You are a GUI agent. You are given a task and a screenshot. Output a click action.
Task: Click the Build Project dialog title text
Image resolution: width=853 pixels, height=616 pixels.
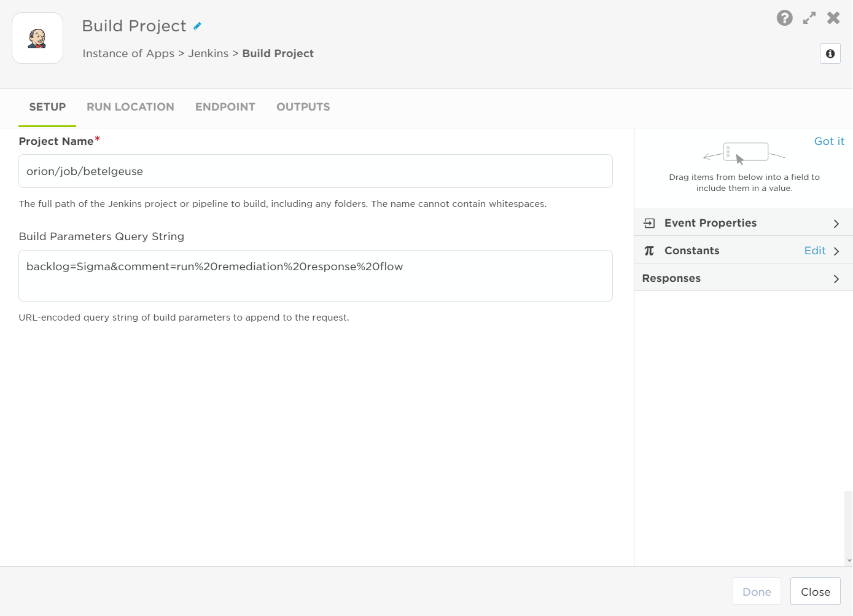coord(134,26)
